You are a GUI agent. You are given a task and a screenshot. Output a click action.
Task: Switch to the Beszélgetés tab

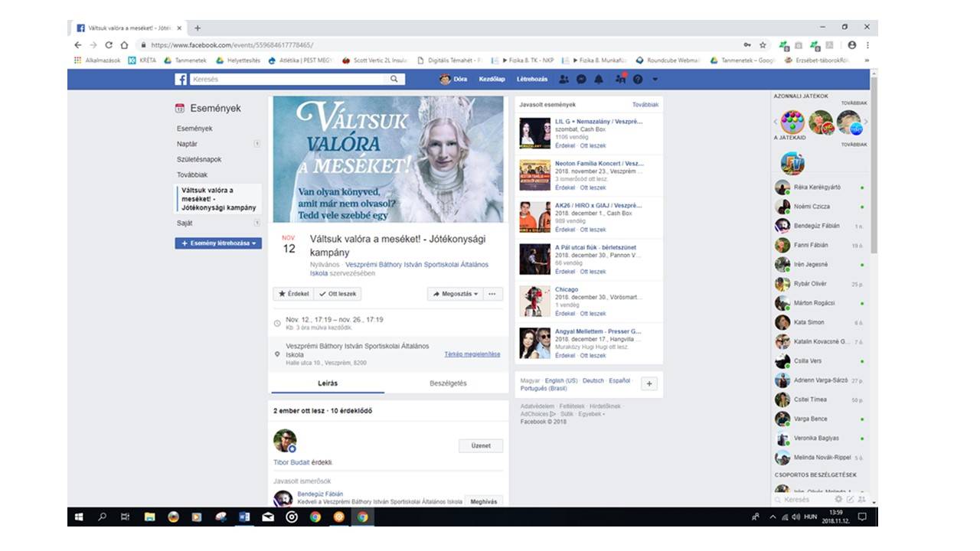click(448, 383)
